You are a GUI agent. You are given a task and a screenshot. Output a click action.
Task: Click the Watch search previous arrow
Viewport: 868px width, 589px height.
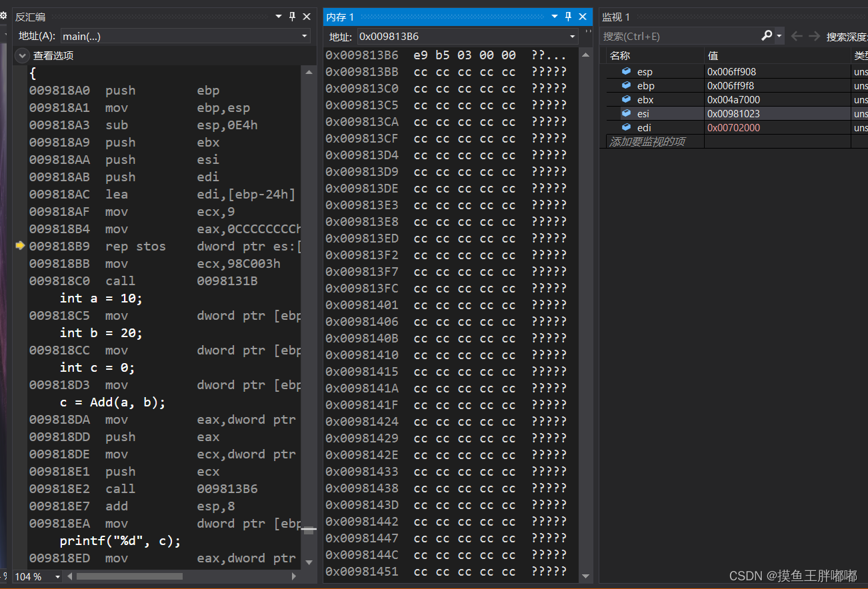[x=797, y=36]
